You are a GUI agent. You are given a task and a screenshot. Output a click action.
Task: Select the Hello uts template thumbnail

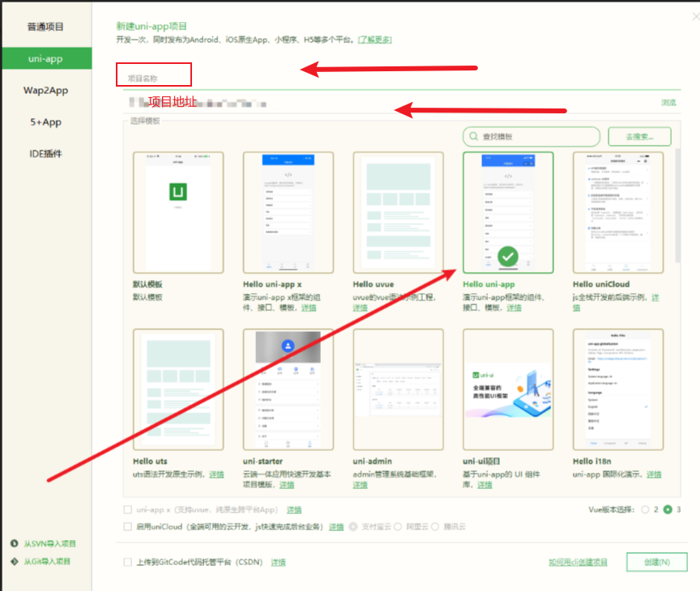(x=178, y=389)
